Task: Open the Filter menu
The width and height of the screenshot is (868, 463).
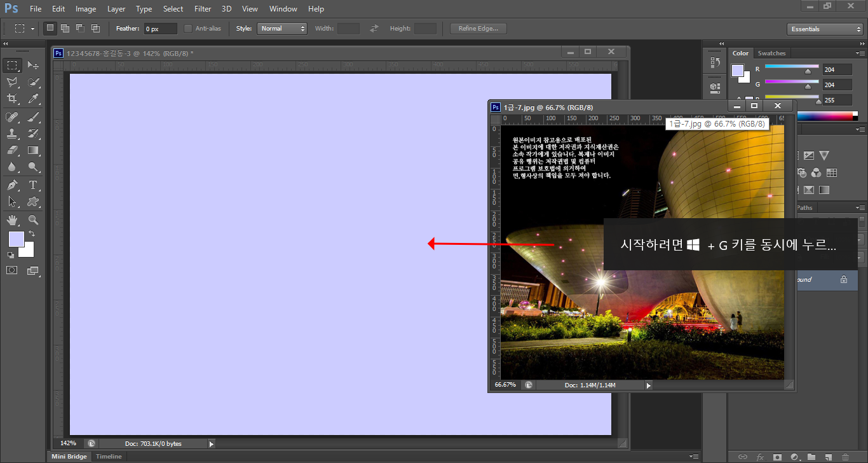Action: [x=203, y=9]
